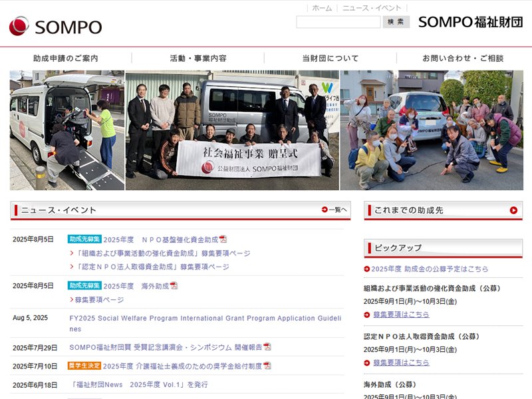Open 「組織および事業活動の強化資金助成」募集要項ページ link
The width and height of the screenshot is (532, 399).
(x=163, y=253)
